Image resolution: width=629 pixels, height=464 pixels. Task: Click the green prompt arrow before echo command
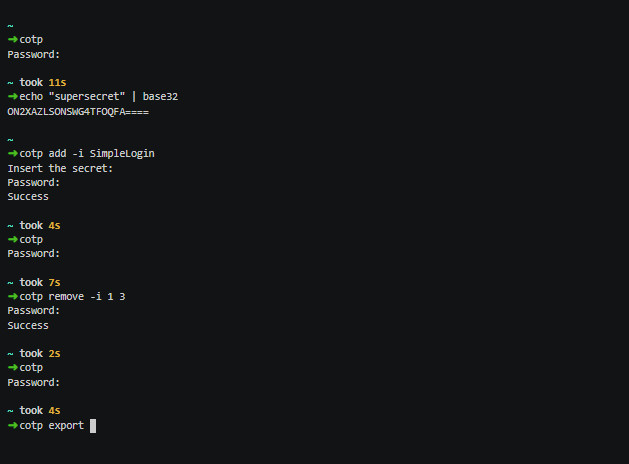pos(12,96)
